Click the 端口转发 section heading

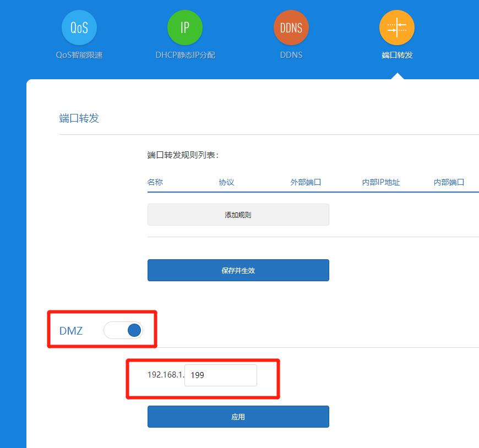click(x=79, y=118)
